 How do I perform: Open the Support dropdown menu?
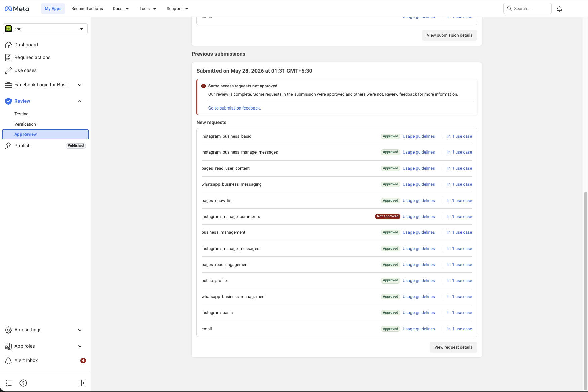[x=178, y=9]
